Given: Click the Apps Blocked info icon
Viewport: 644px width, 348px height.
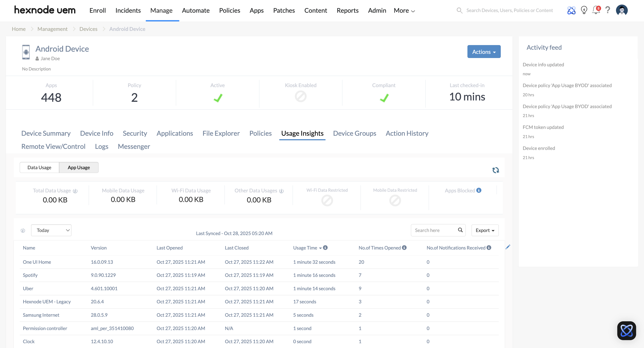Looking at the screenshot, I should point(479,190).
